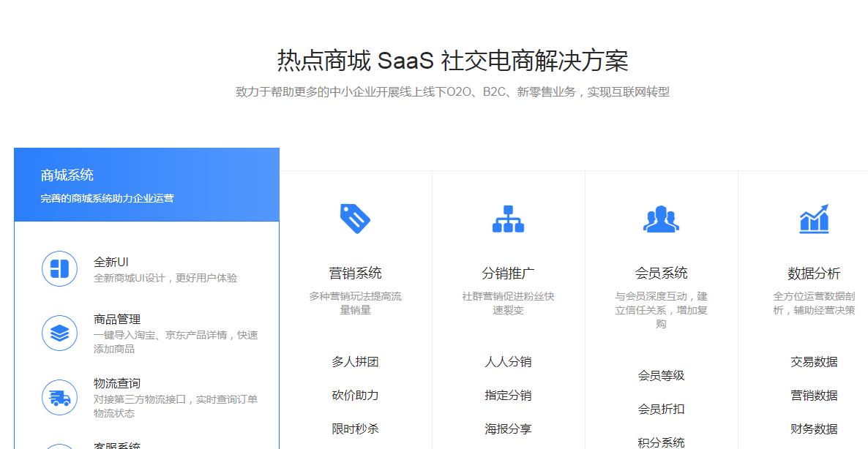This screenshot has height=449, width=868.
Task: Open the 财务数据 link
Action: (x=814, y=429)
